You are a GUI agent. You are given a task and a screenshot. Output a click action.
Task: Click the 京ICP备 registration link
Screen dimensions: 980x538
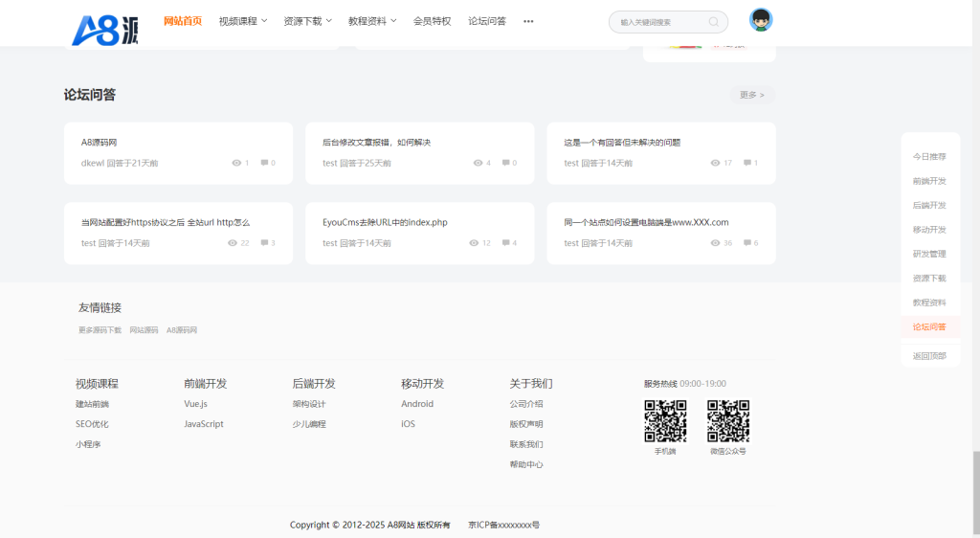503,526
